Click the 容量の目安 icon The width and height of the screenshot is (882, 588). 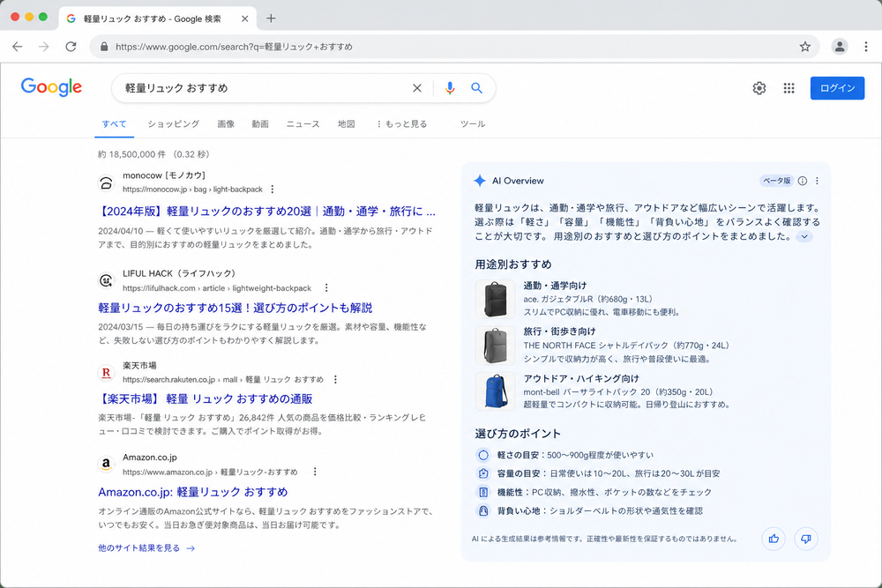pyautogui.click(x=483, y=473)
